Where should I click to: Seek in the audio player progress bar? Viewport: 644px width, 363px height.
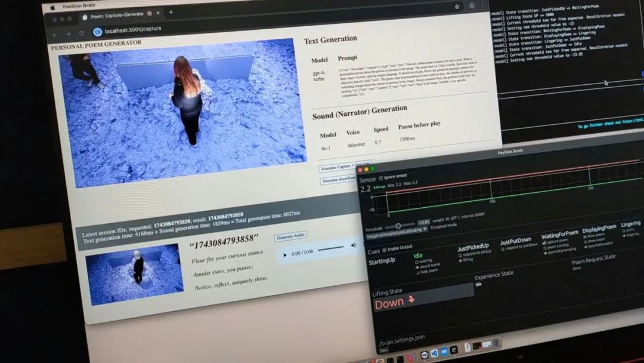coord(330,249)
